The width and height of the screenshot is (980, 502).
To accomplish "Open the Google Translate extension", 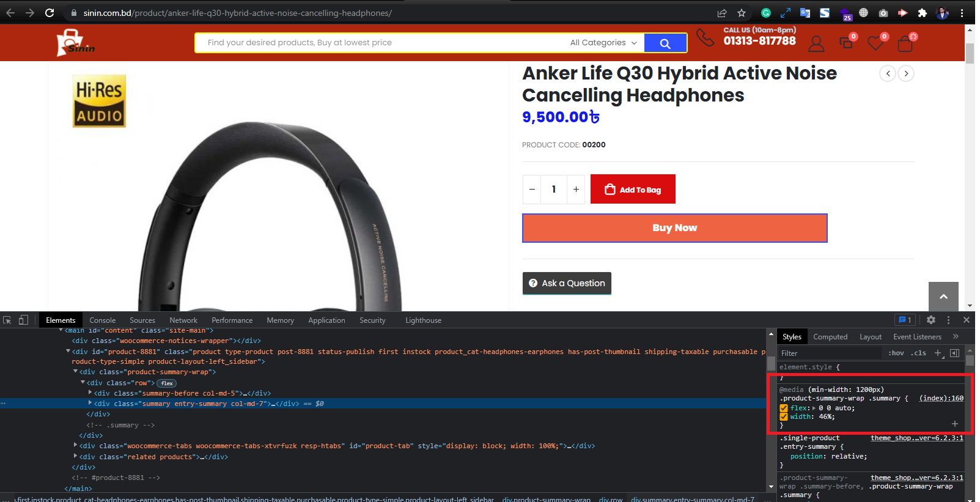I will coord(805,13).
